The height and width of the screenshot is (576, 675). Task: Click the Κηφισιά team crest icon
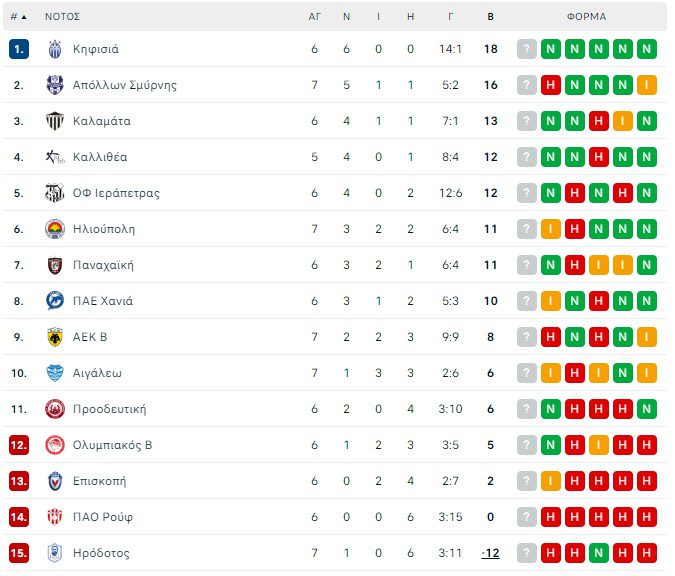pyautogui.click(x=55, y=49)
